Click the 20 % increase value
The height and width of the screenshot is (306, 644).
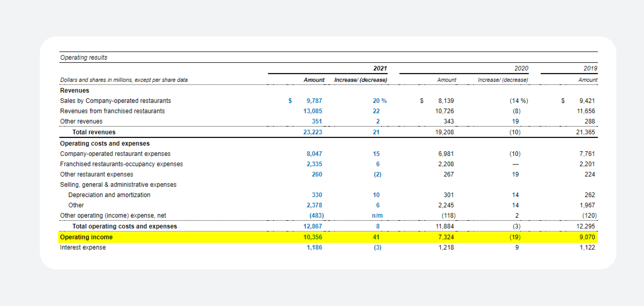point(380,101)
